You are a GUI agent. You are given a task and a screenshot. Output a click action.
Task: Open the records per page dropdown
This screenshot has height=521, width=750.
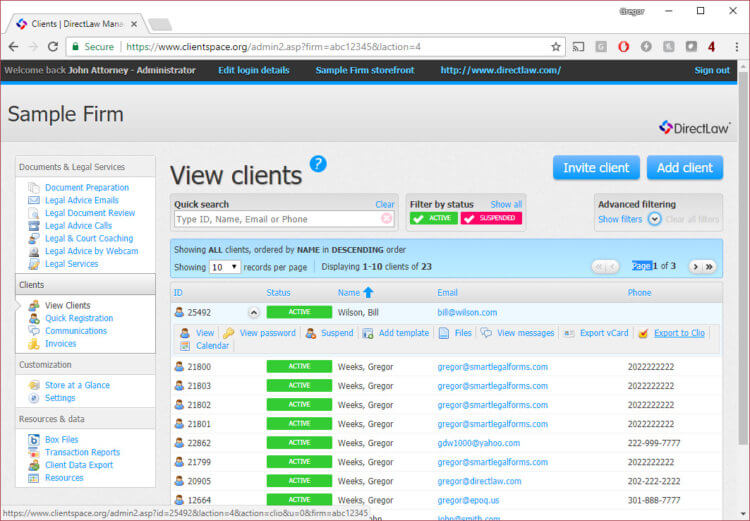[224, 267]
